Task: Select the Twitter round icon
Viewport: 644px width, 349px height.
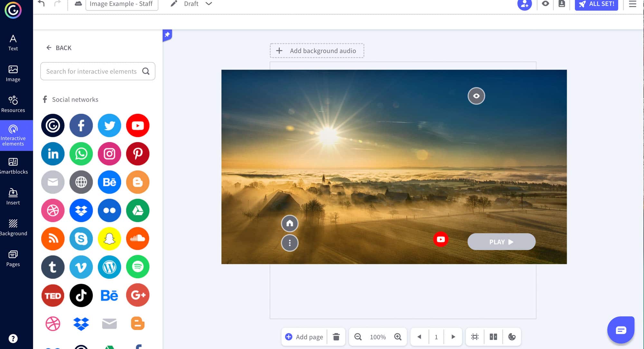Action: 109,125
